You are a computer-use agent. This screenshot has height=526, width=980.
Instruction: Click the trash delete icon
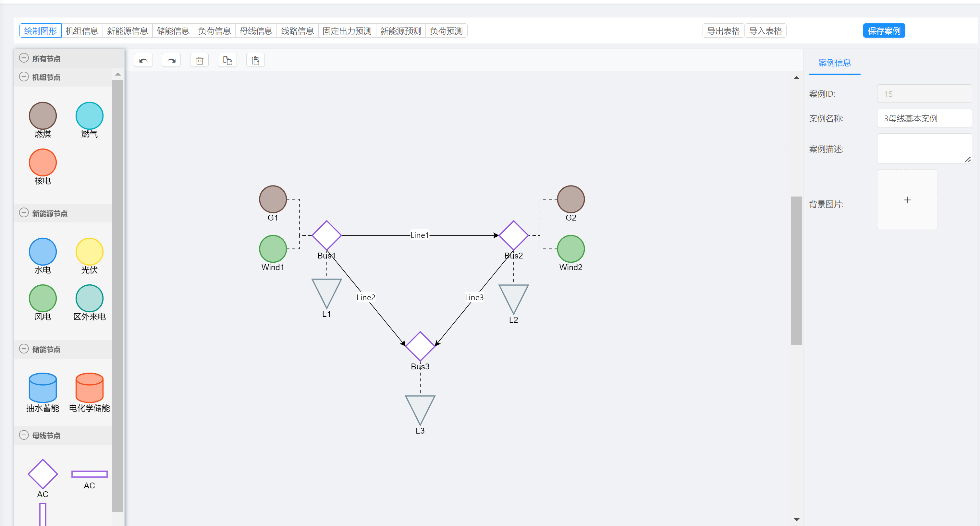(200, 60)
